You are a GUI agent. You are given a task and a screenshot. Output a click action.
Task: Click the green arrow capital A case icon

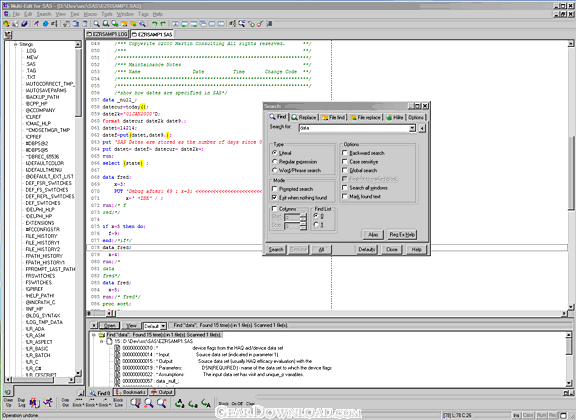[206, 403]
